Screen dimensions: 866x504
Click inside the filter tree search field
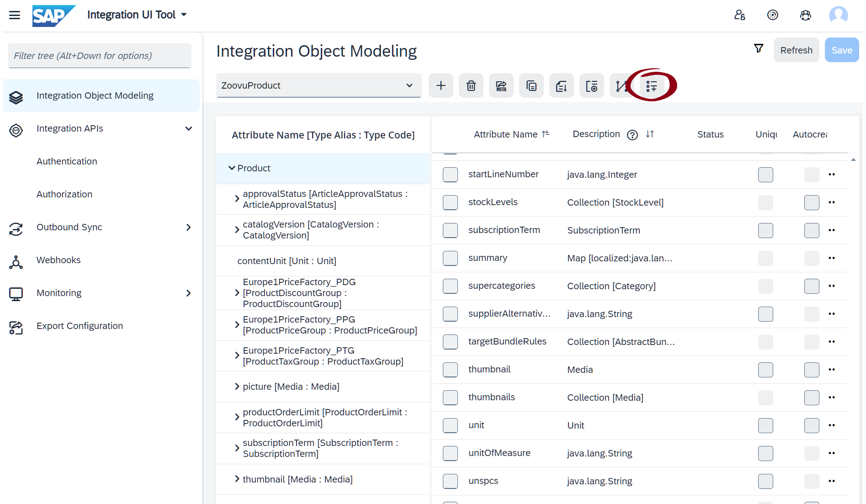(99, 55)
